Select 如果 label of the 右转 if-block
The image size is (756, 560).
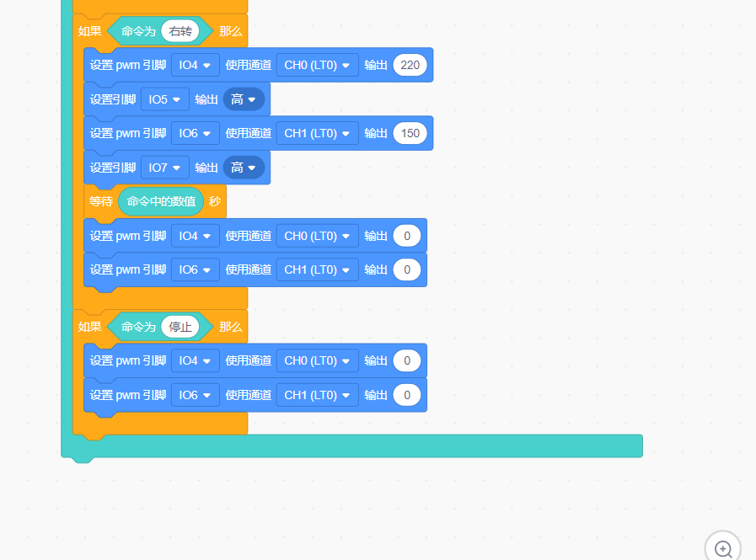point(89,31)
